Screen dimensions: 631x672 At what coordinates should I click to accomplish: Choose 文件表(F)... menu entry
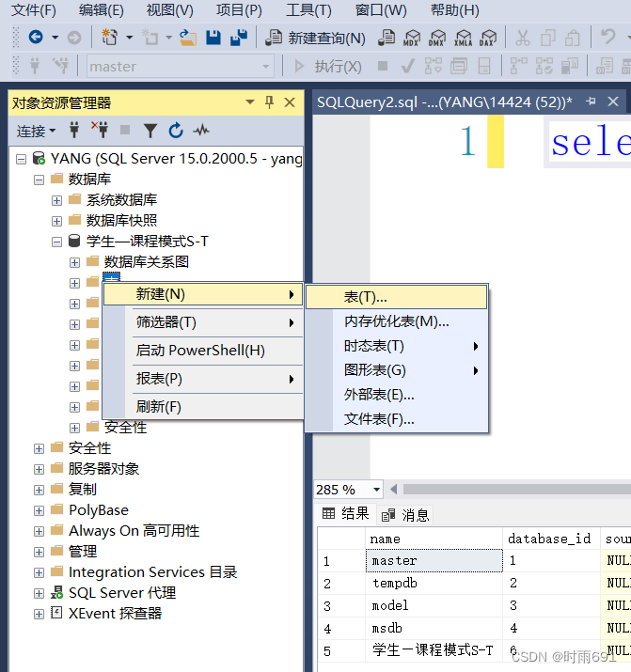tap(397, 419)
